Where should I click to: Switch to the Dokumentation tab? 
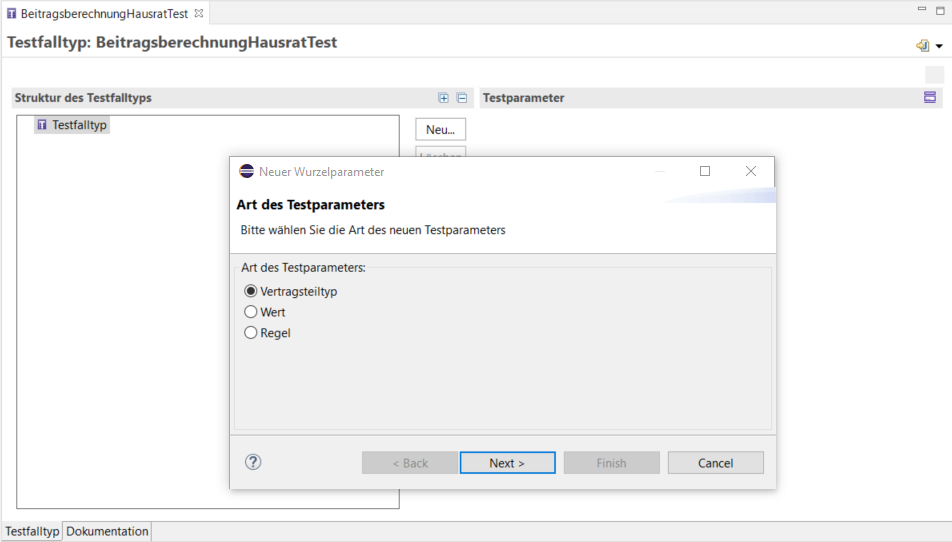coord(107,531)
